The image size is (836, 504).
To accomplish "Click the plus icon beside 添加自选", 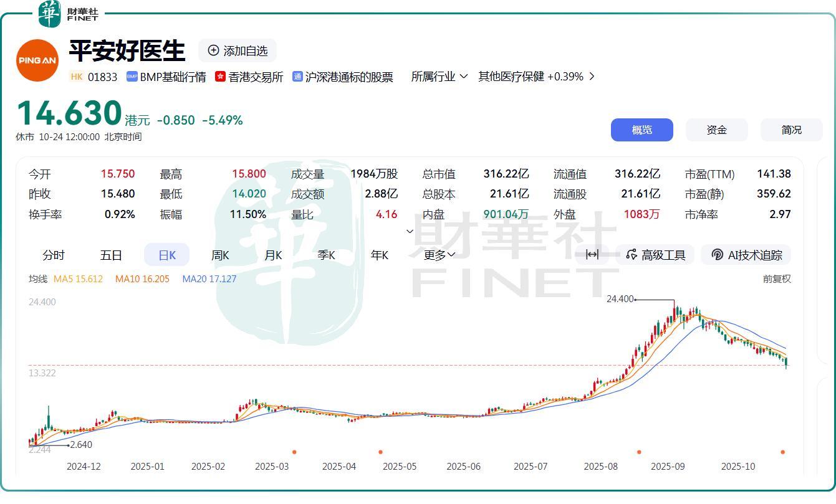I will click(x=214, y=50).
